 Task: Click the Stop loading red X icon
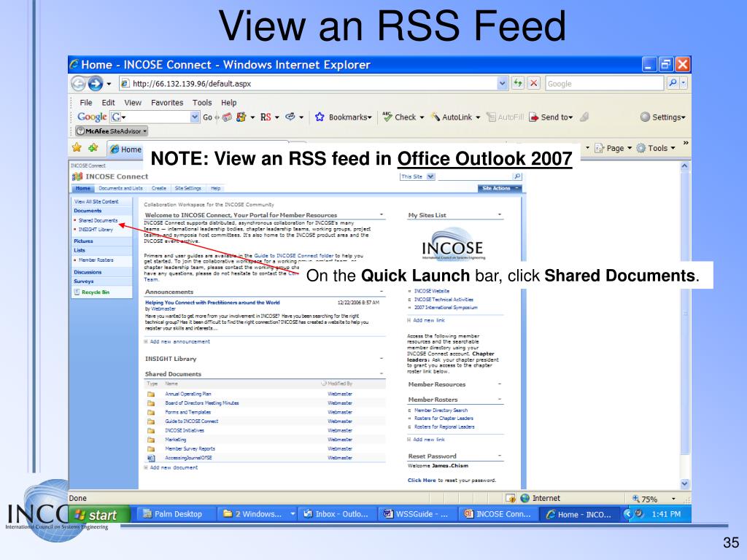click(x=533, y=83)
